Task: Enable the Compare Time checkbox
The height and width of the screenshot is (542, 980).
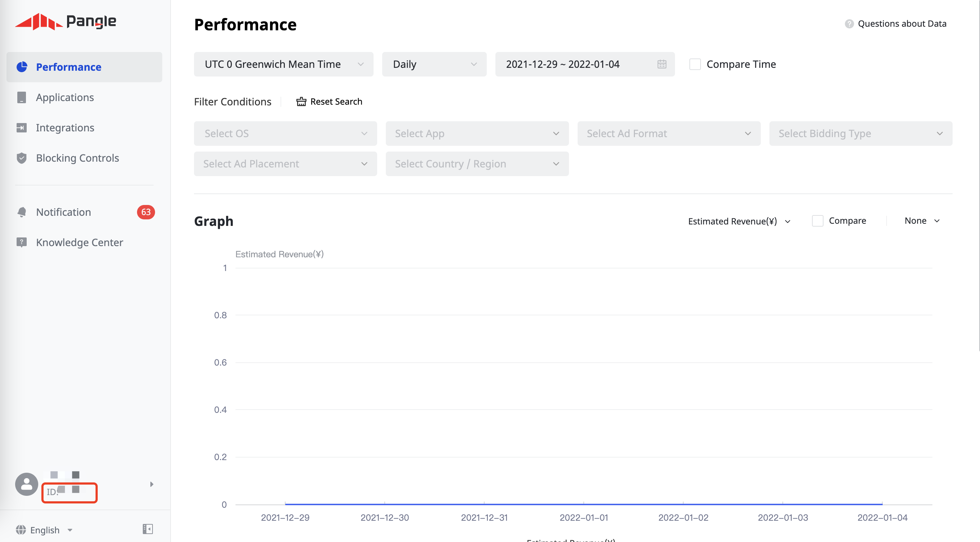Action: pyautogui.click(x=695, y=64)
